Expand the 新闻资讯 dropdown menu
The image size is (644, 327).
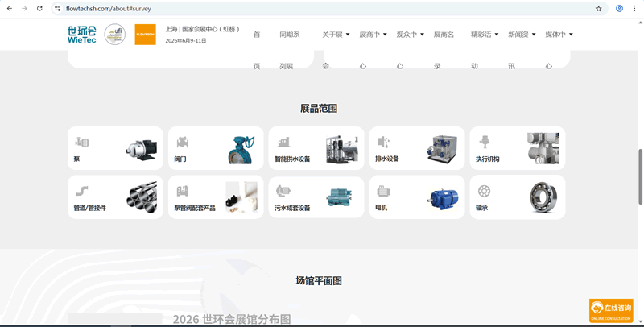tap(522, 35)
